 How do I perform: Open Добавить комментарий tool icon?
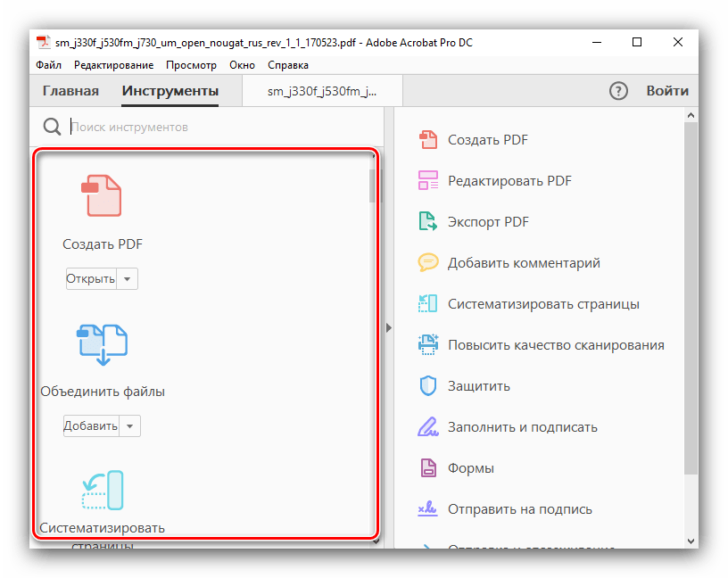[x=428, y=263]
